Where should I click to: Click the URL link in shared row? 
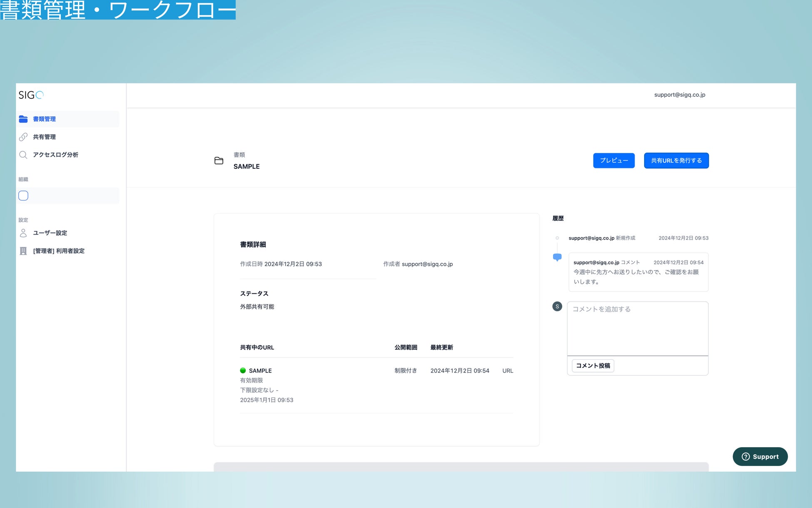[x=508, y=371]
